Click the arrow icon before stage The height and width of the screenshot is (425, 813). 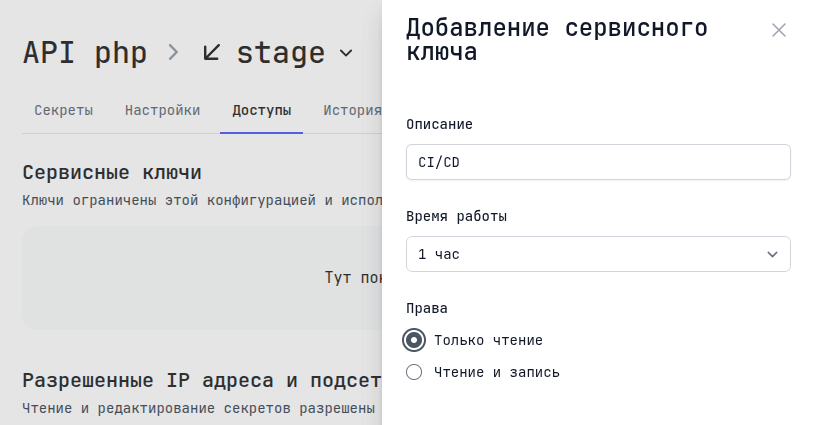pyautogui.click(x=212, y=52)
